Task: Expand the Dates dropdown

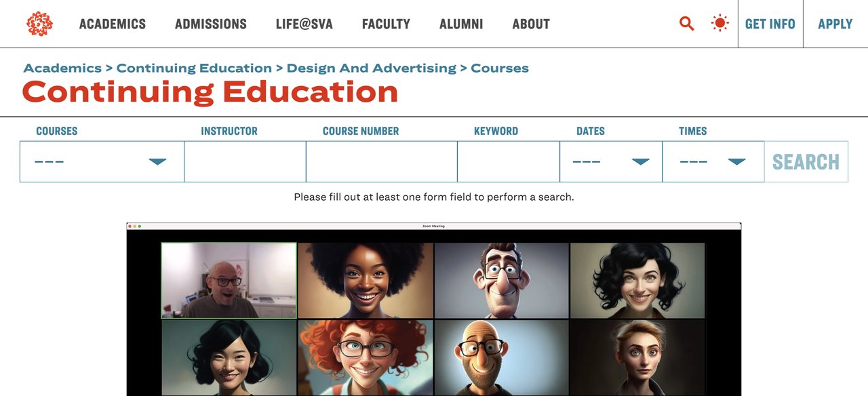Action: click(x=610, y=161)
